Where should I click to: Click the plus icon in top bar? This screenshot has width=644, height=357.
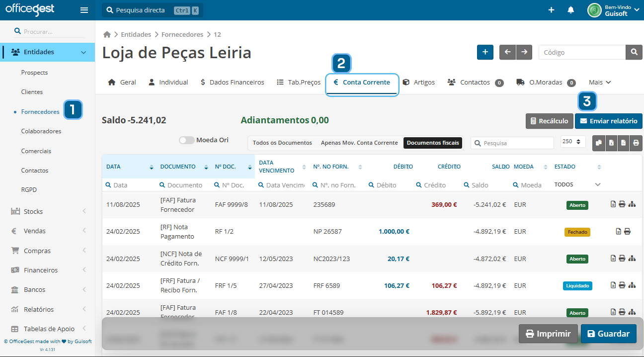pos(551,10)
